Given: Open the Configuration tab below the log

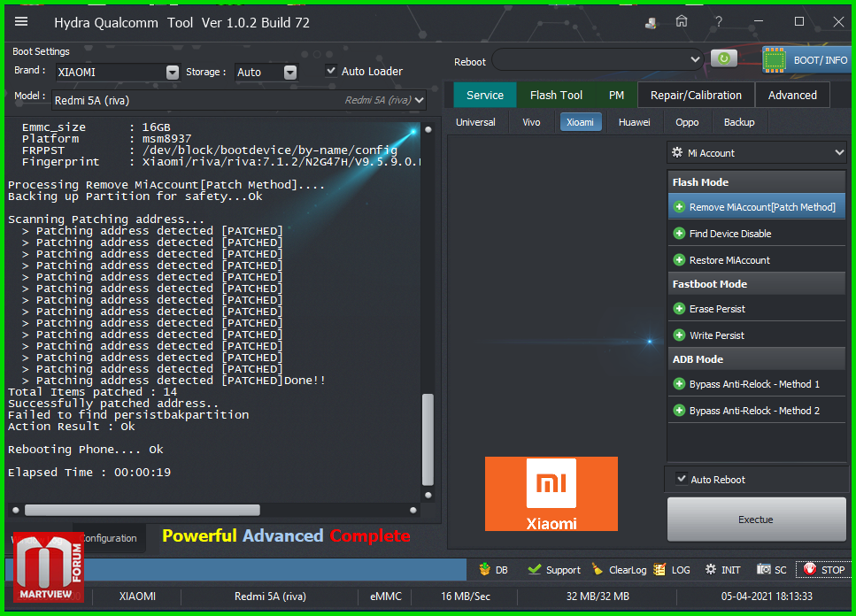Looking at the screenshot, I should (110, 538).
